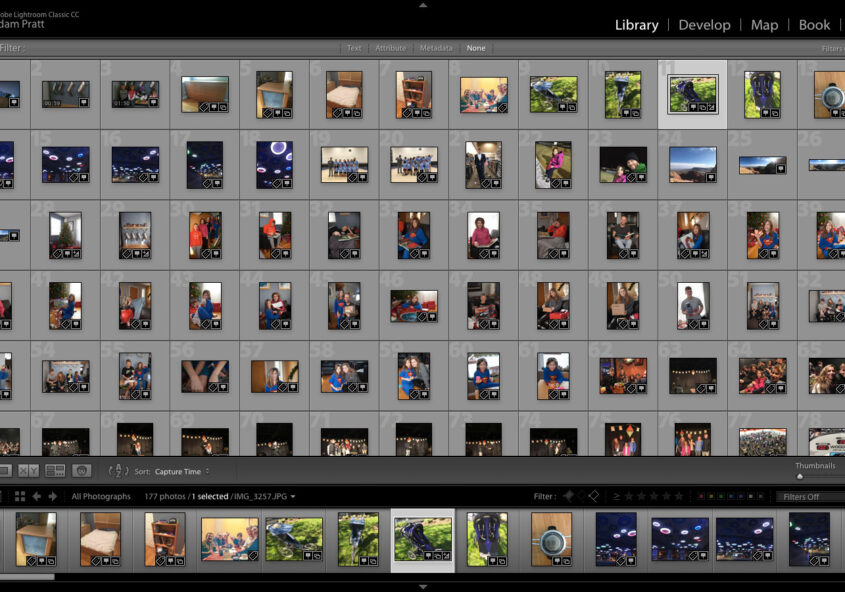
Task: Switch to the Develop module
Action: coord(704,25)
